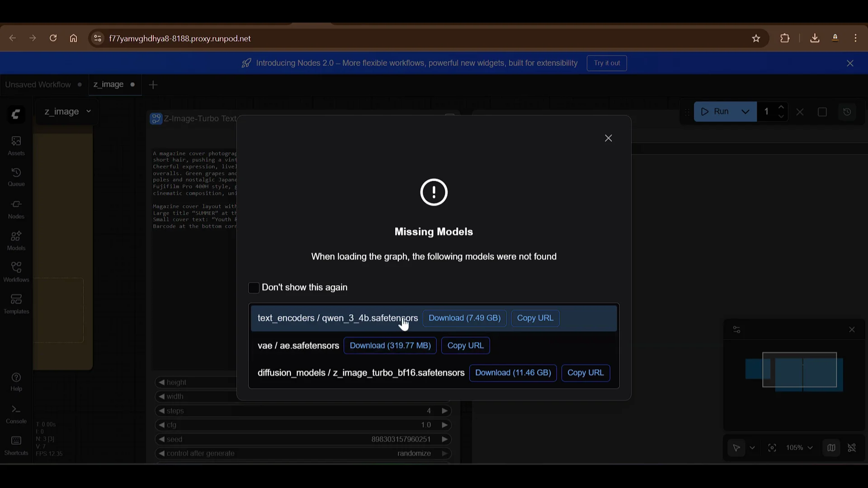Select the Unsaved Workflow tab
Viewport: 868px width, 488px height.
coord(38,84)
